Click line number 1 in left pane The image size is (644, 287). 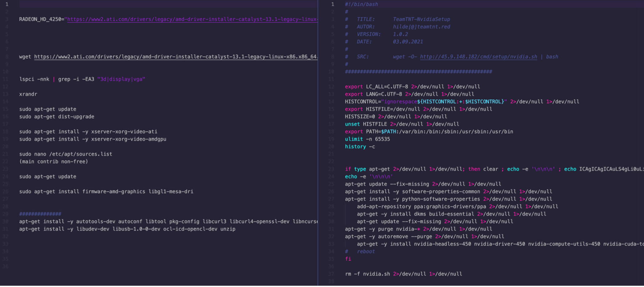[6, 4]
